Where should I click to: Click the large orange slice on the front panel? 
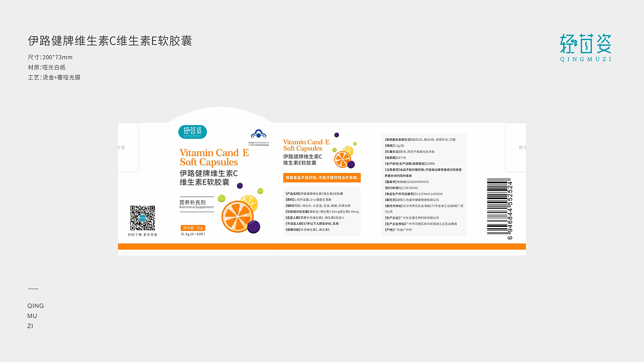point(237,216)
